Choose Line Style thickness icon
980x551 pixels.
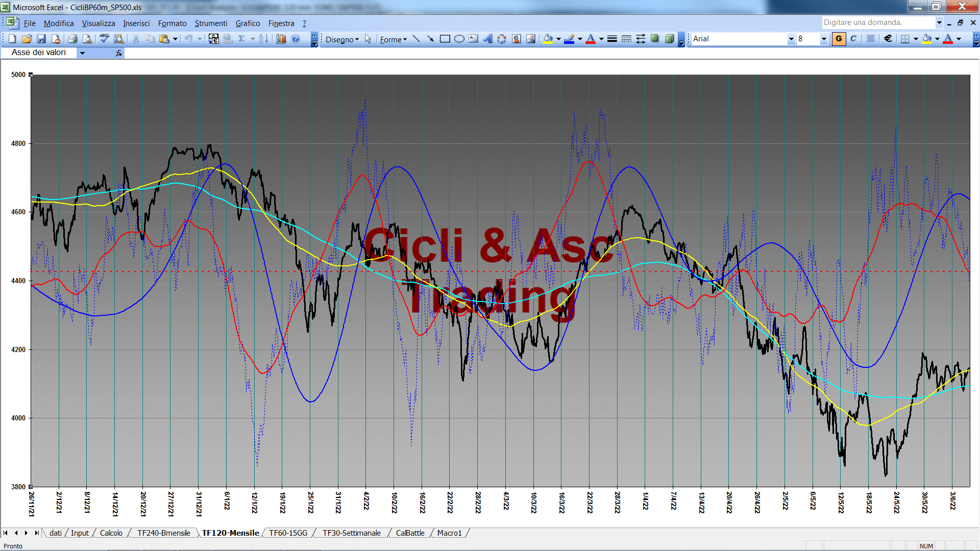612,39
